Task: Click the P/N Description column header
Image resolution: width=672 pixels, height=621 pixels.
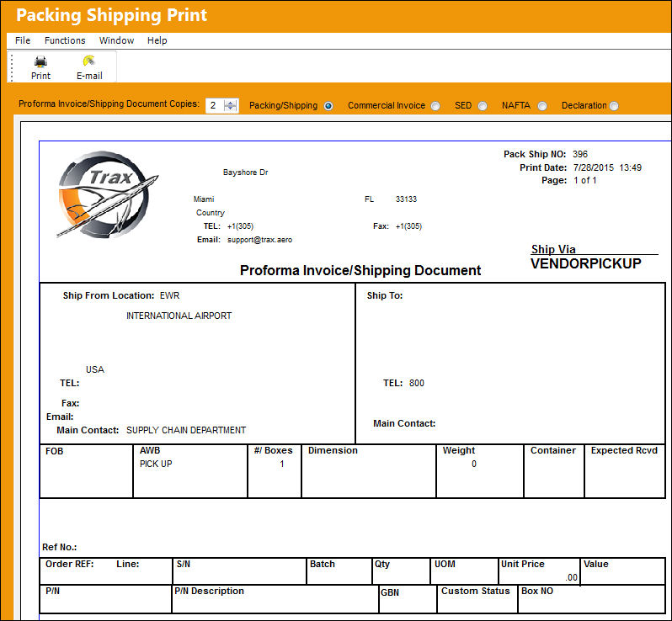Action: [x=209, y=591]
